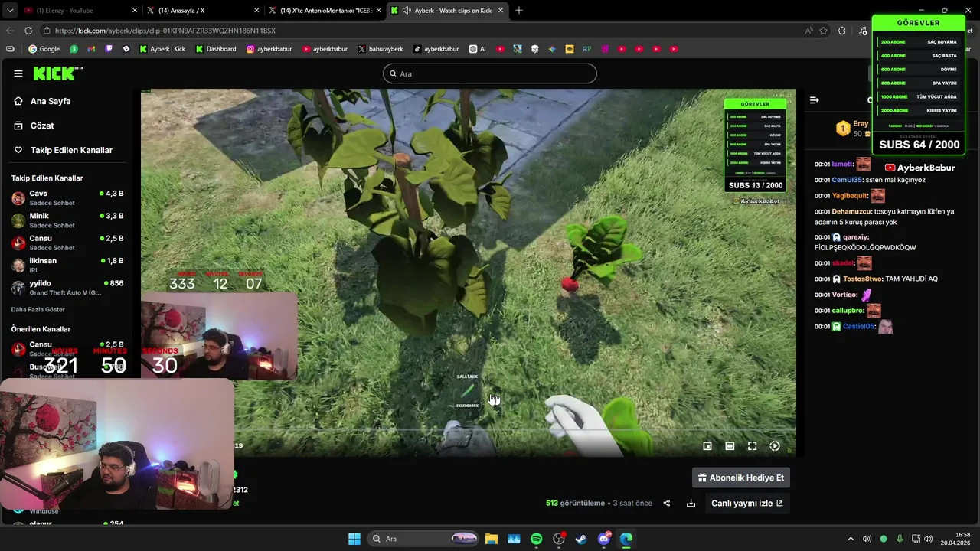
Task: Open the RP bookmark
Action: pyautogui.click(x=587, y=49)
